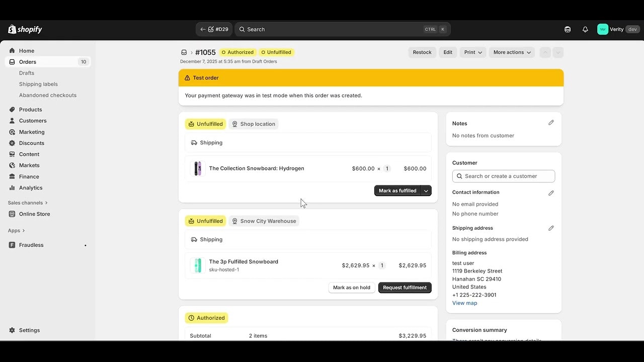Click the back arrow near #D29
644x362 pixels.
click(x=203, y=29)
